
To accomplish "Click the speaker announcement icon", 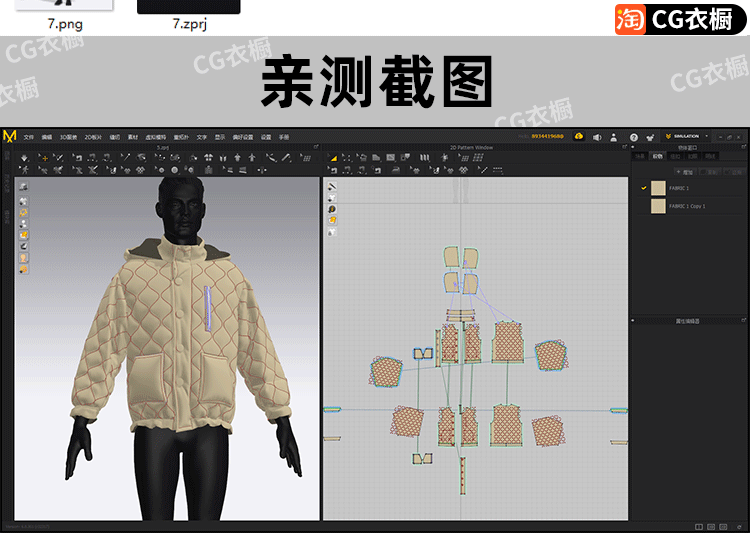I will coord(597,137).
